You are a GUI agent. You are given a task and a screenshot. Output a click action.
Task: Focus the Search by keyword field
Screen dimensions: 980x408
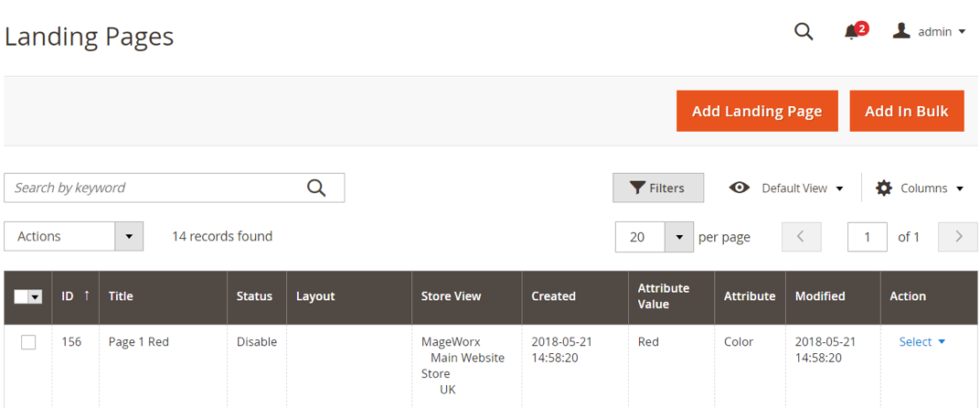point(175,188)
